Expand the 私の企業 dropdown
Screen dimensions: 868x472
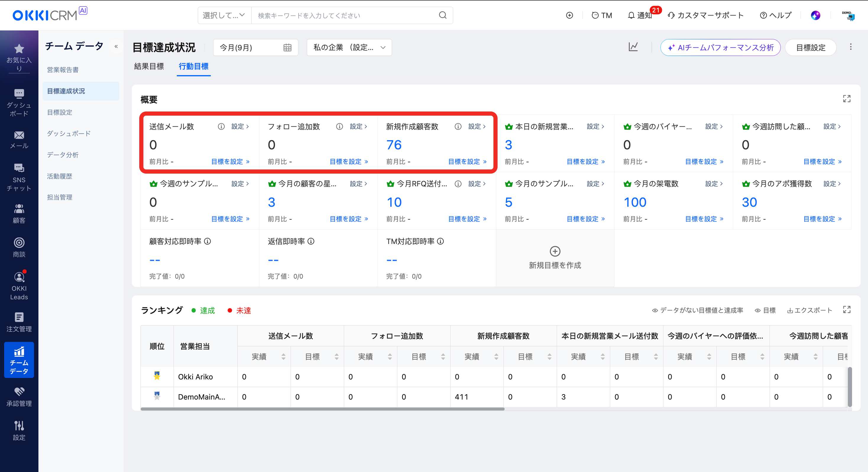(349, 48)
